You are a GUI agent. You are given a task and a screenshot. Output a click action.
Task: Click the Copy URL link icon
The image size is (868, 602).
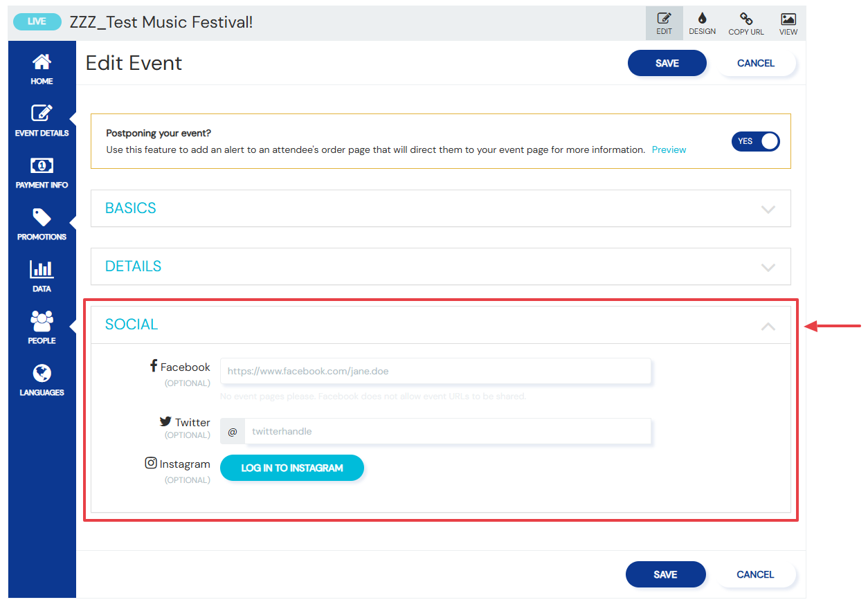[746, 19]
